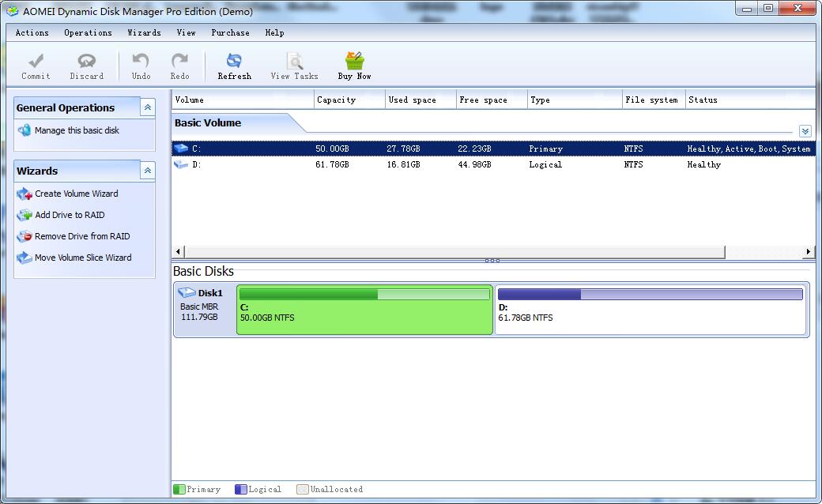
Task: Open the Wizards menu
Action: 144,32
